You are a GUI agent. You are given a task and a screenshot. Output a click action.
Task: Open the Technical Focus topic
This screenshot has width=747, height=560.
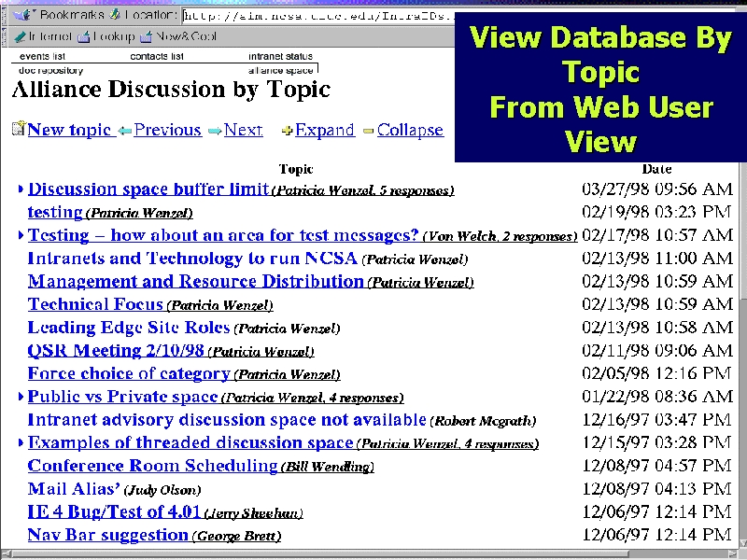point(95,304)
